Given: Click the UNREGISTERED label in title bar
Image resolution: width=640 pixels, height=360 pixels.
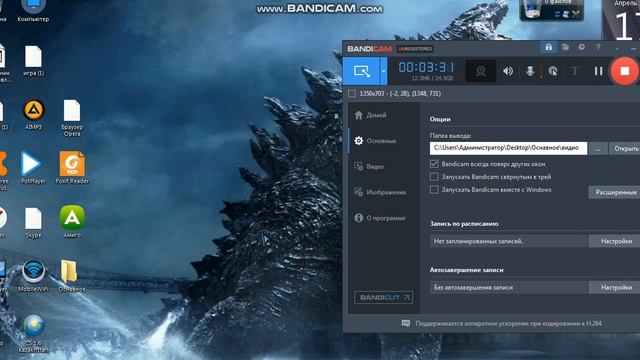Looking at the screenshot, I should [x=415, y=49].
